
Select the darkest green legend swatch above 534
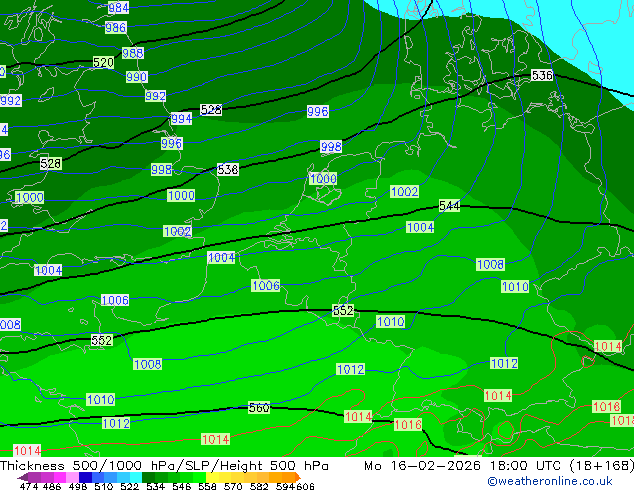tap(148, 477)
